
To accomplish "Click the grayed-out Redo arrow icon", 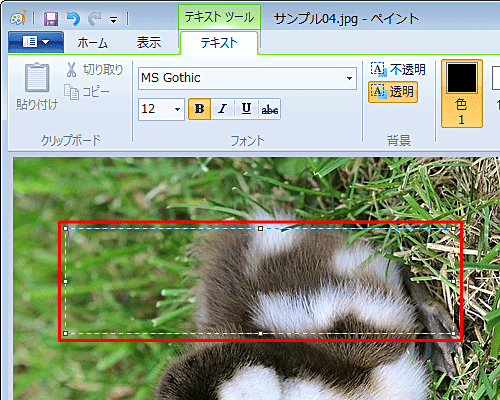I will (x=95, y=19).
